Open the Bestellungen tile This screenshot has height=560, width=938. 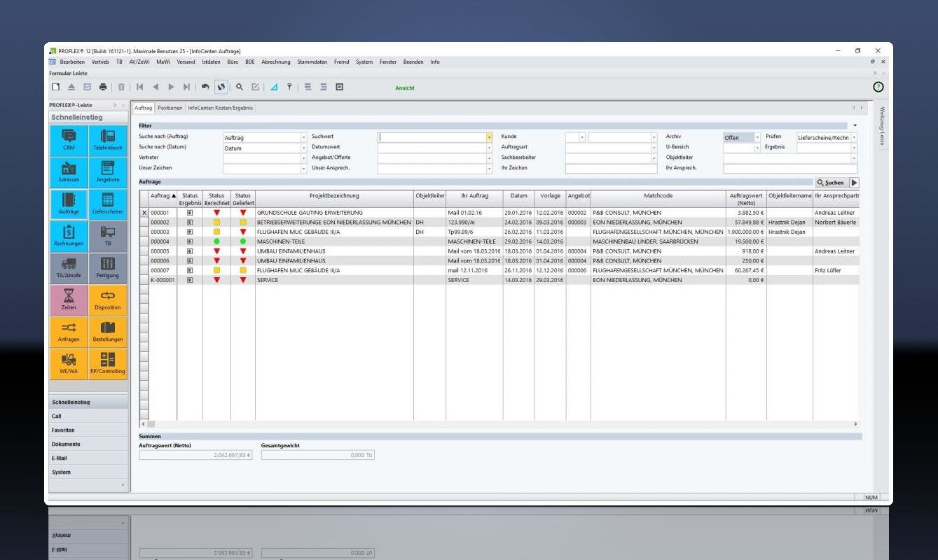pos(108,332)
